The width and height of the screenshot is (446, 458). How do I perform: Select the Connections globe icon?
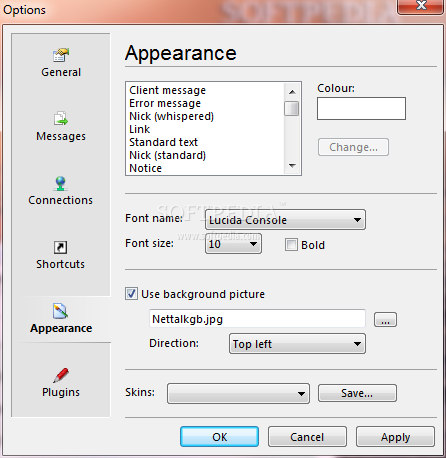(x=61, y=183)
